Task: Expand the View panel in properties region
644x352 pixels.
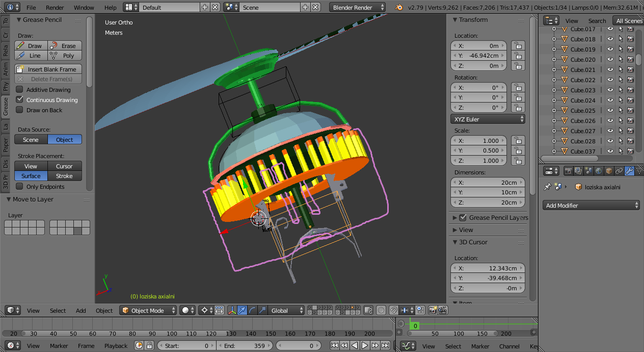Action: coord(454,230)
